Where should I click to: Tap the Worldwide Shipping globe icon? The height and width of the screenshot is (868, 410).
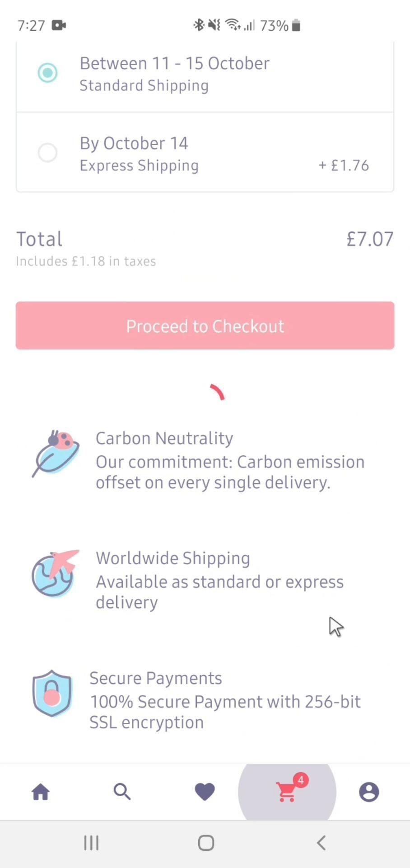(x=54, y=574)
